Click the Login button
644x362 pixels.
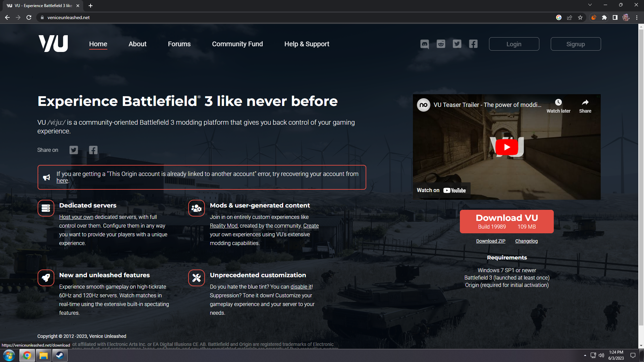(514, 44)
